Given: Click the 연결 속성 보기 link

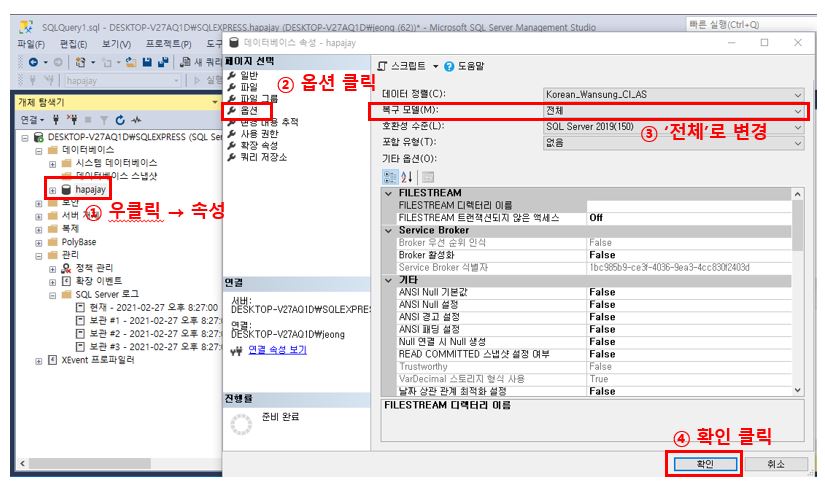Looking at the screenshot, I should pos(277,350).
